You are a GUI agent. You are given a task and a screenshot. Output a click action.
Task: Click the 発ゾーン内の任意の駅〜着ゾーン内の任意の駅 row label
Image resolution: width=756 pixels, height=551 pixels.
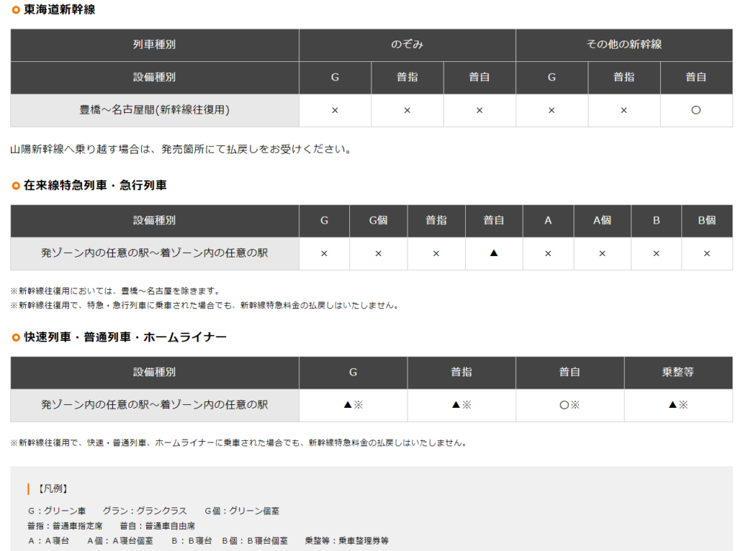coord(154,253)
